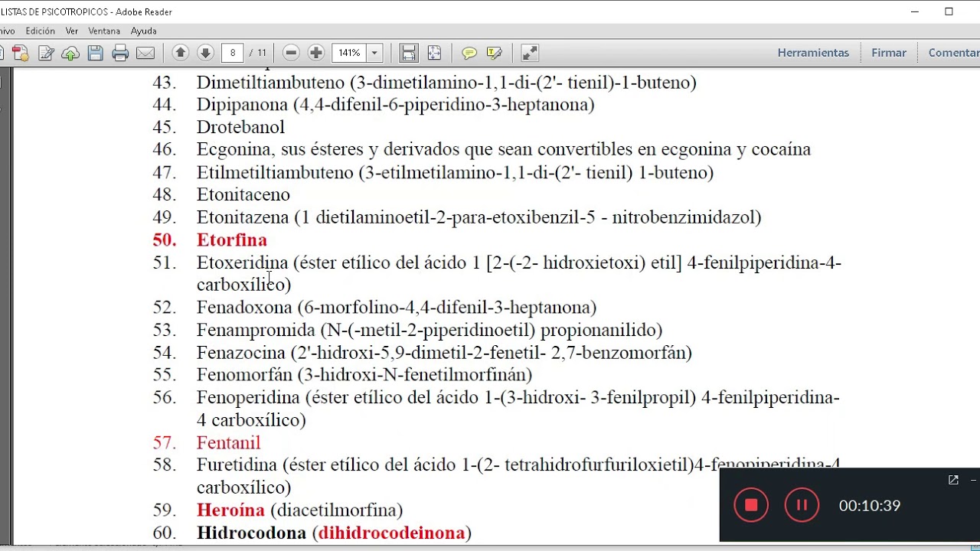Select the highlight text tool
This screenshot has width=980, height=551.
tap(495, 52)
